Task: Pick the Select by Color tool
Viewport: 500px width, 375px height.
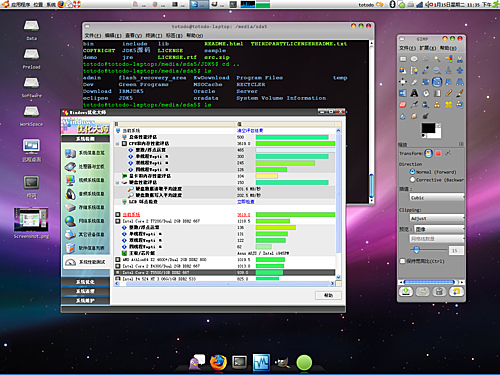Action: coord(449,59)
